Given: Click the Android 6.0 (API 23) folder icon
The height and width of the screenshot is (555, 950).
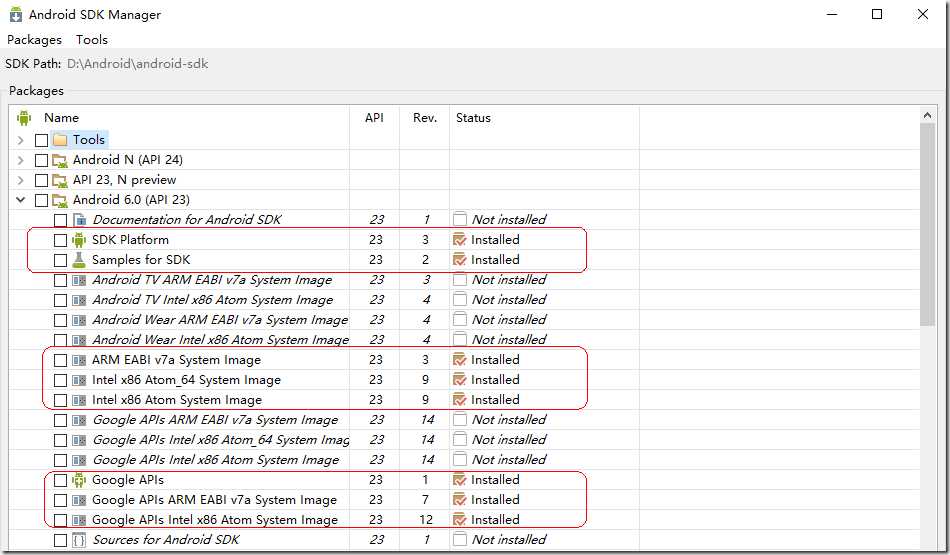Looking at the screenshot, I should [x=59, y=201].
